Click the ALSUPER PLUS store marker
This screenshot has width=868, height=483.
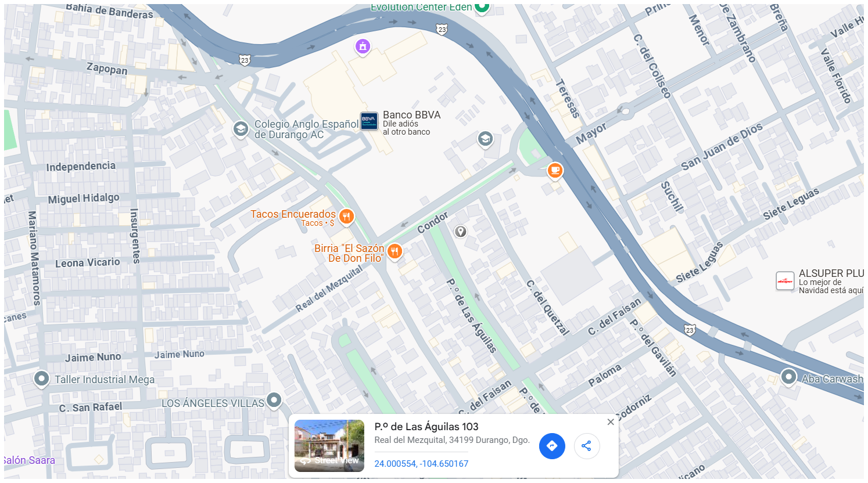tap(785, 281)
